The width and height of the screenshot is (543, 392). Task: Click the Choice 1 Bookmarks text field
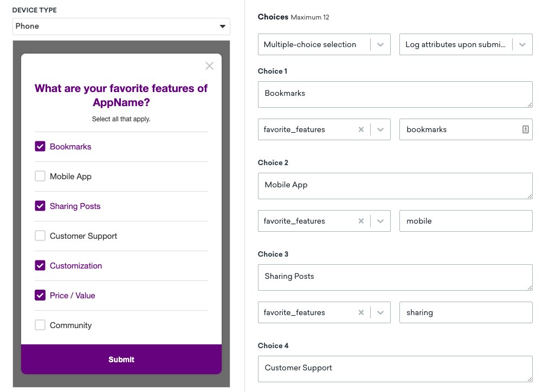point(395,94)
